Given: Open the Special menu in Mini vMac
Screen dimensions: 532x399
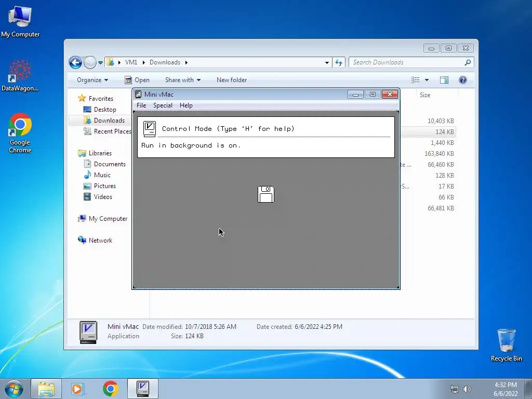Looking at the screenshot, I should click(x=163, y=105).
